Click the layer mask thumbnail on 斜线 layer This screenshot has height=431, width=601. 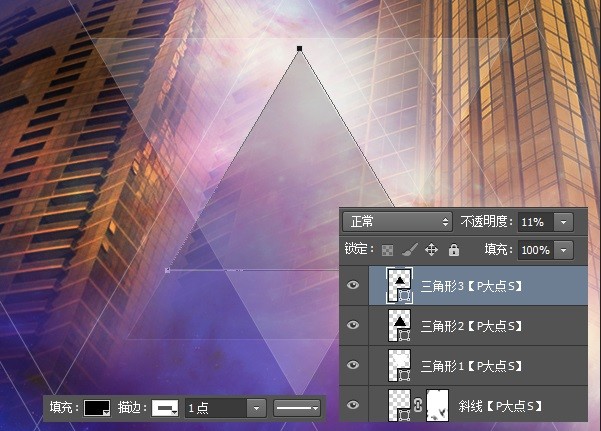pyautogui.click(x=437, y=405)
